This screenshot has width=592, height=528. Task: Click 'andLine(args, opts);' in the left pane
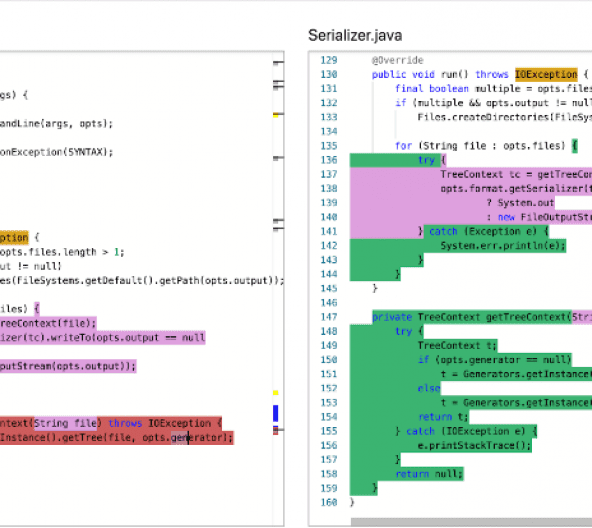(x=56, y=124)
